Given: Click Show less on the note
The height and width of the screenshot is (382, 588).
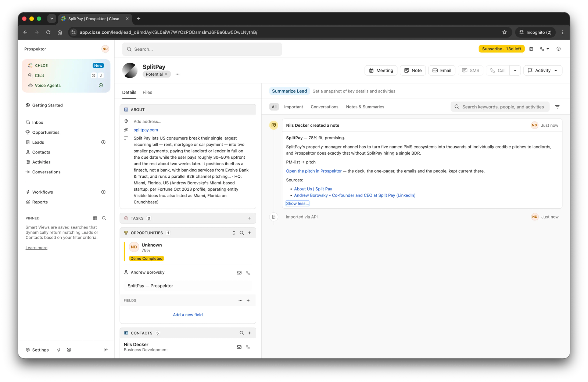Looking at the screenshot, I should point(297,203).
